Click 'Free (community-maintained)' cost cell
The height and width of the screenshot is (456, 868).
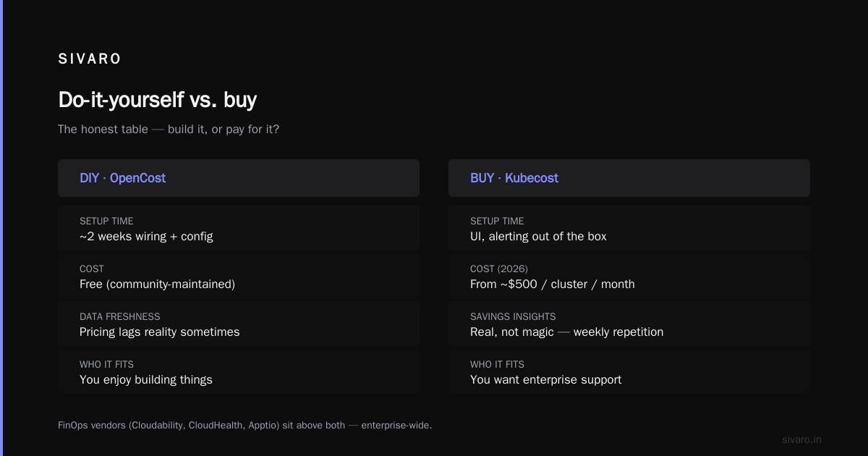(239, 276)
